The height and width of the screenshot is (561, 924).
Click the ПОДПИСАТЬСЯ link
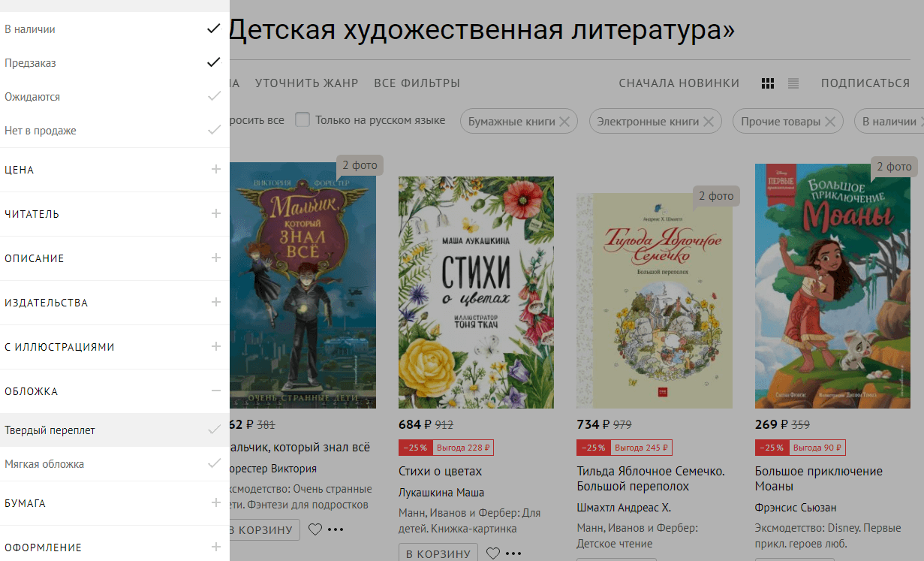865,83
